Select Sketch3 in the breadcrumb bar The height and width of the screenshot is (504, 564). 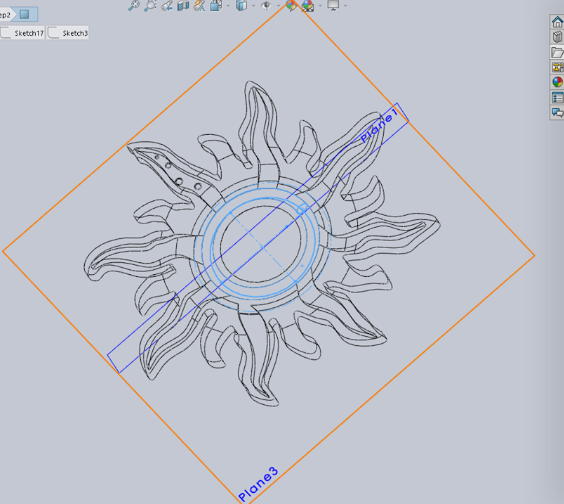(68, 33)
